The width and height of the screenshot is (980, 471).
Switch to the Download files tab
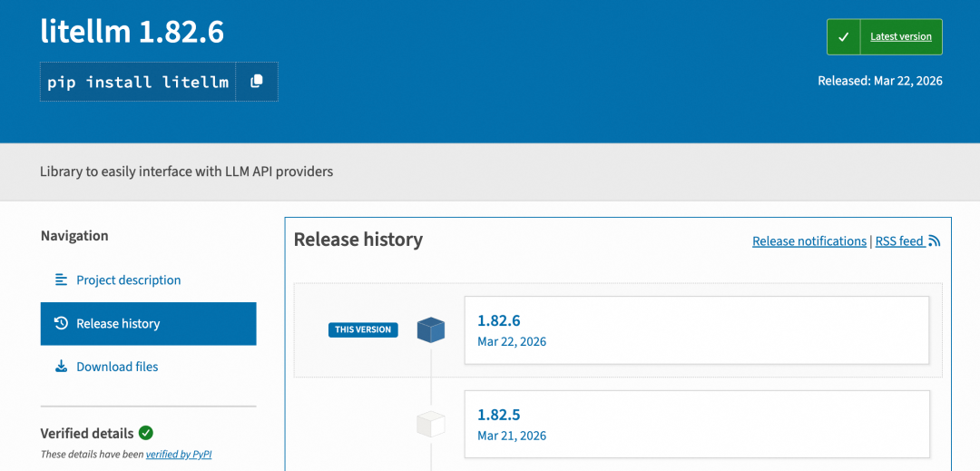click(117, 367)
